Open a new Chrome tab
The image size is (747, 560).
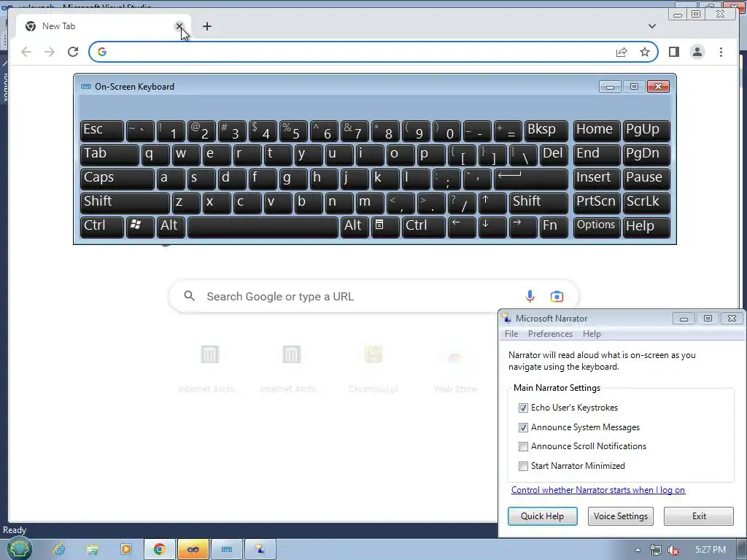(206, 26)
